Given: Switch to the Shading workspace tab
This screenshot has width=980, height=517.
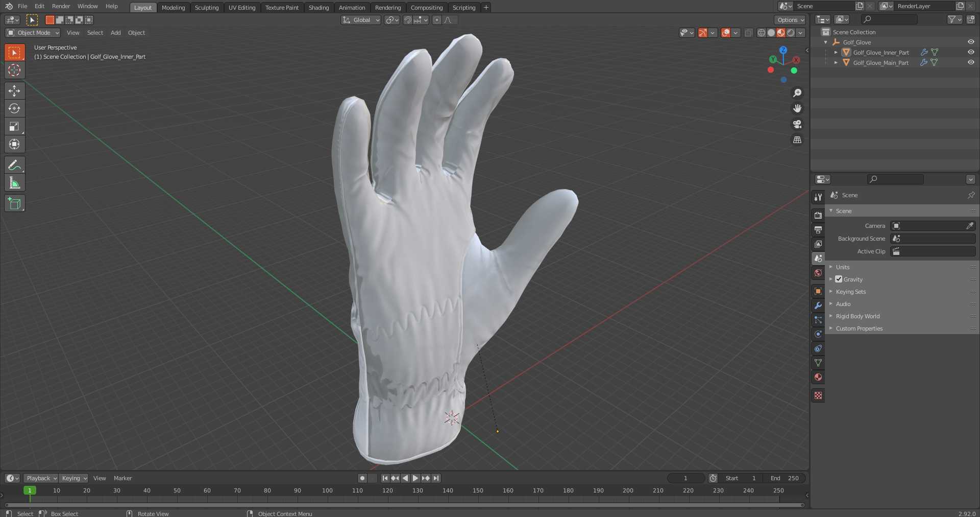Looking at the screenshot, I should 318,8.
